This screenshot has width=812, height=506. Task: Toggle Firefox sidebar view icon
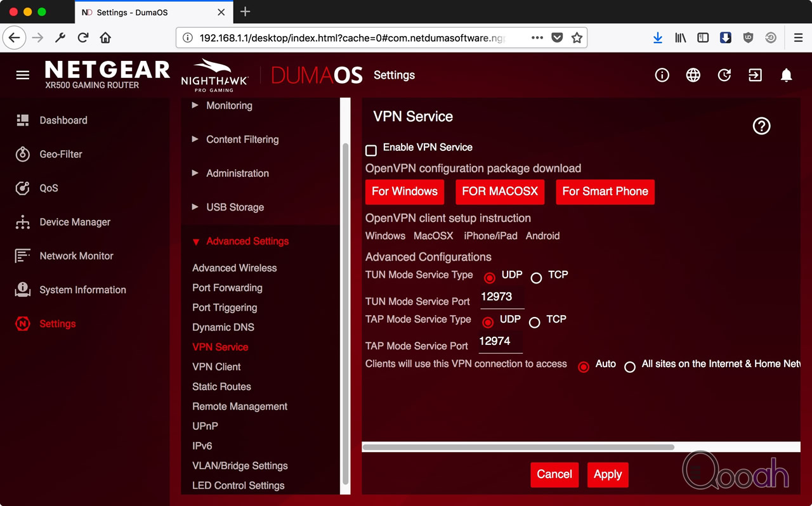[x=703, y=38]
